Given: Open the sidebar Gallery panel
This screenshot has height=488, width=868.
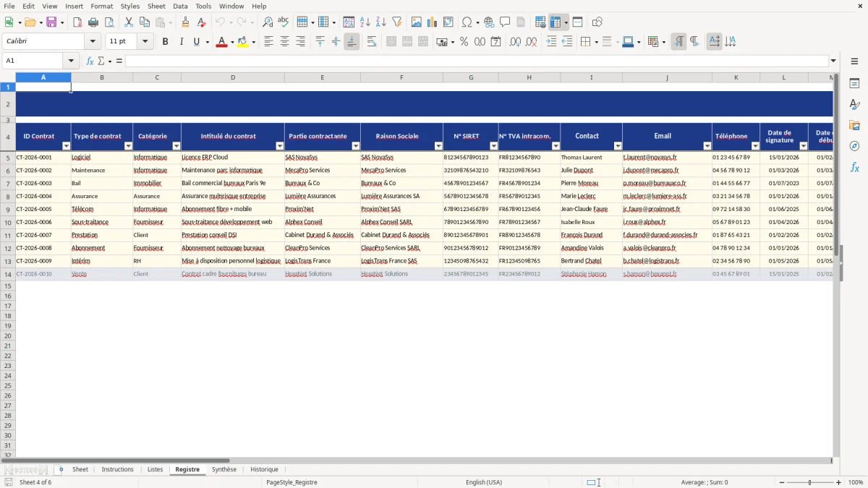Looking at the screenshot, I should coord(854,126).
